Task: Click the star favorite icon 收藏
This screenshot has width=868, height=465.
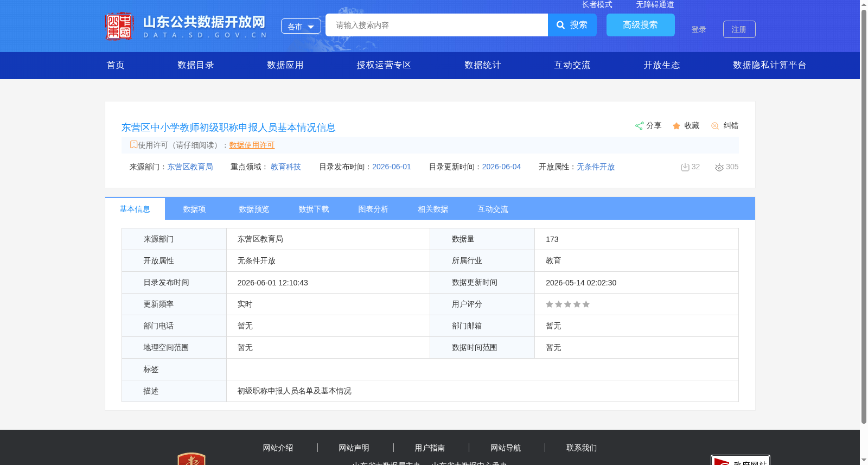Action: coord(676,126)
